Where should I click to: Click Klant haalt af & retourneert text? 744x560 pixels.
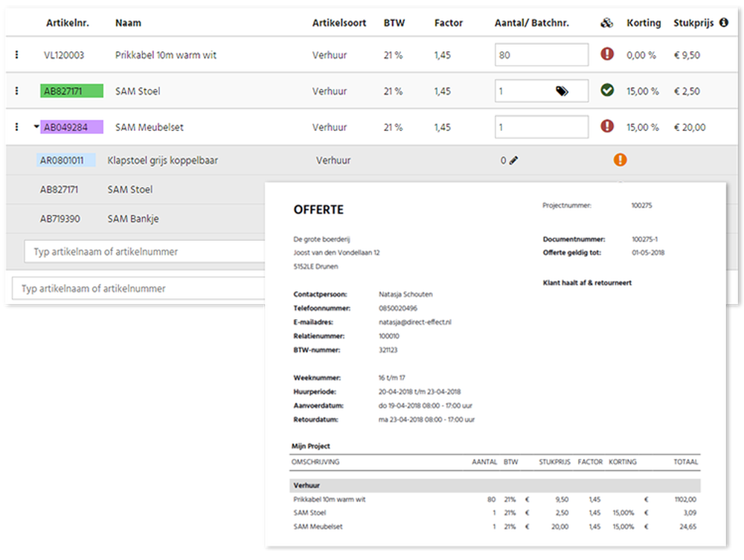click(587, 283)
